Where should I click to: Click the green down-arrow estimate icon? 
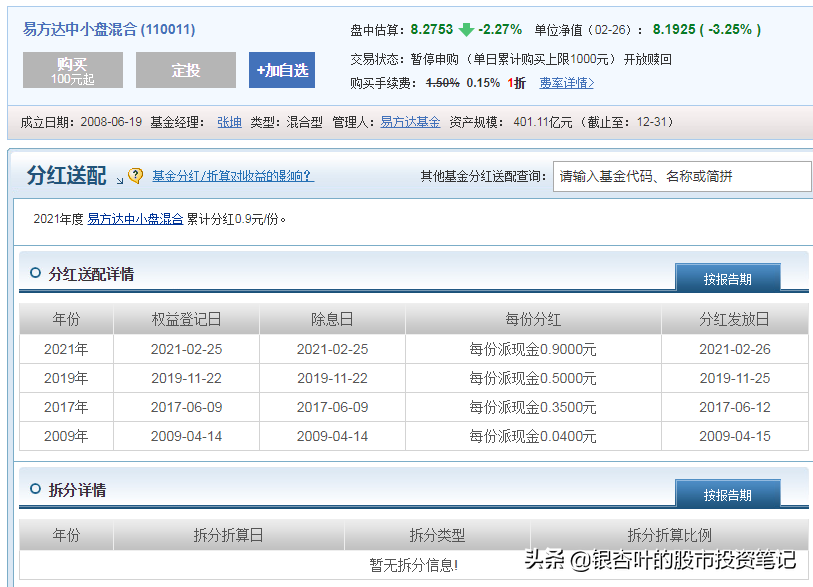coord(466,30)
